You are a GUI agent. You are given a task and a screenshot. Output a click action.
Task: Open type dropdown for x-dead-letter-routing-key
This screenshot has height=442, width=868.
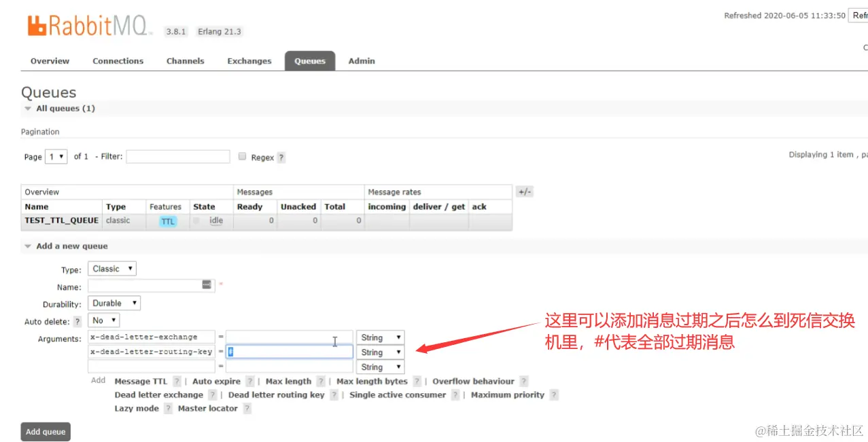(380, 352)
